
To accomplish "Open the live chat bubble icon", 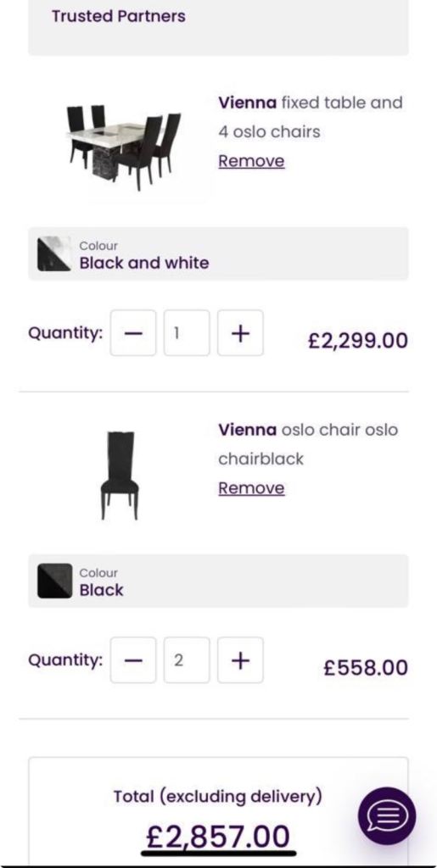I will click(x=387, y=815).
